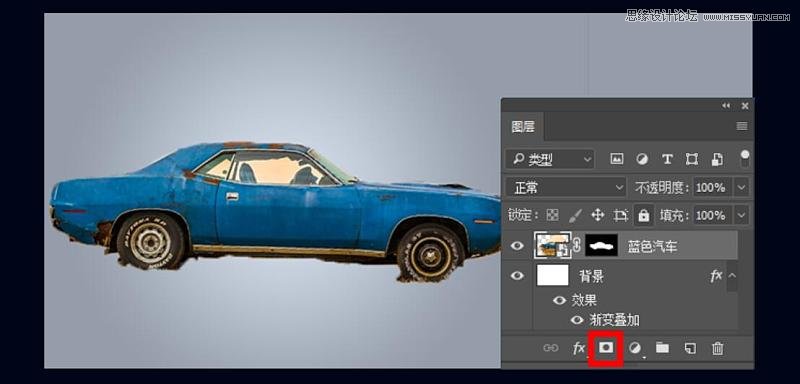Viewport: 800px width, 384px height.
Task: Hide the 背景 layer
Action: tap(517, 276)
